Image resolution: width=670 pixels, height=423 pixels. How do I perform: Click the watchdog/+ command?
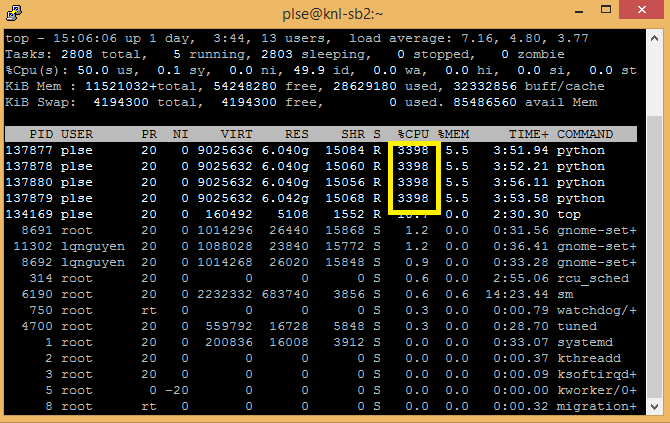click(597, 311)
